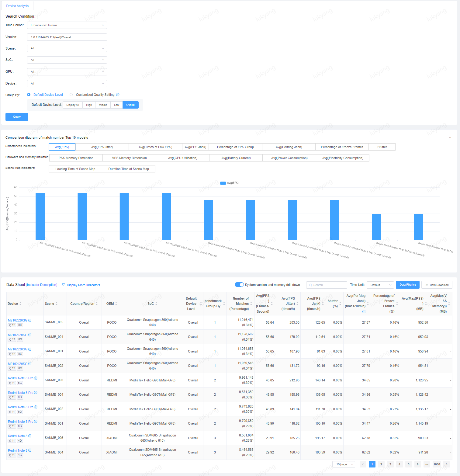Click the info icon beside first M2102J20SG device
Screen dimensions: 460x476
[x=30, y=320]
